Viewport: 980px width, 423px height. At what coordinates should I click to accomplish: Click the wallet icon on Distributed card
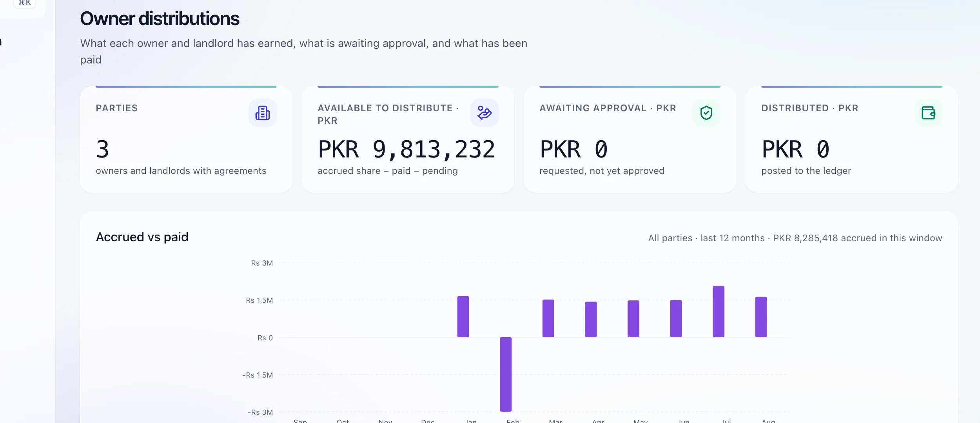[928, 113]
